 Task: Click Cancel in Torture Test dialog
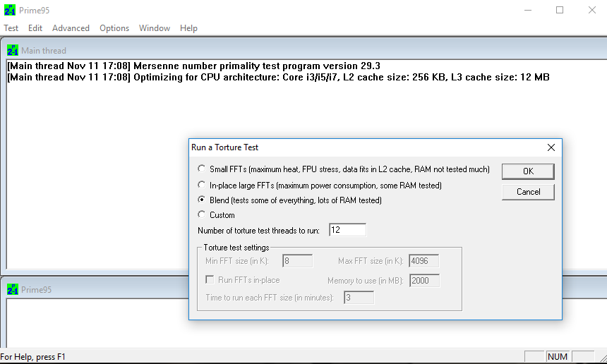(528, 192)
